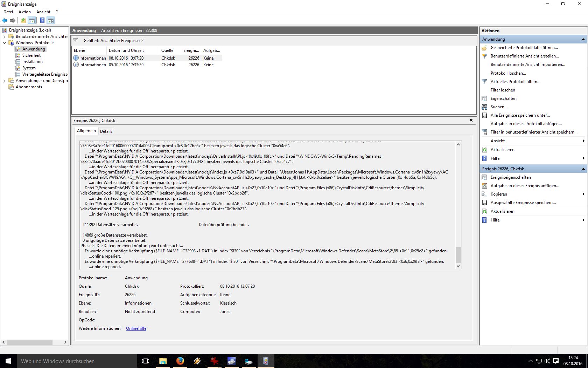
Task: Switch to the Details tab
Action: [106, 131]
